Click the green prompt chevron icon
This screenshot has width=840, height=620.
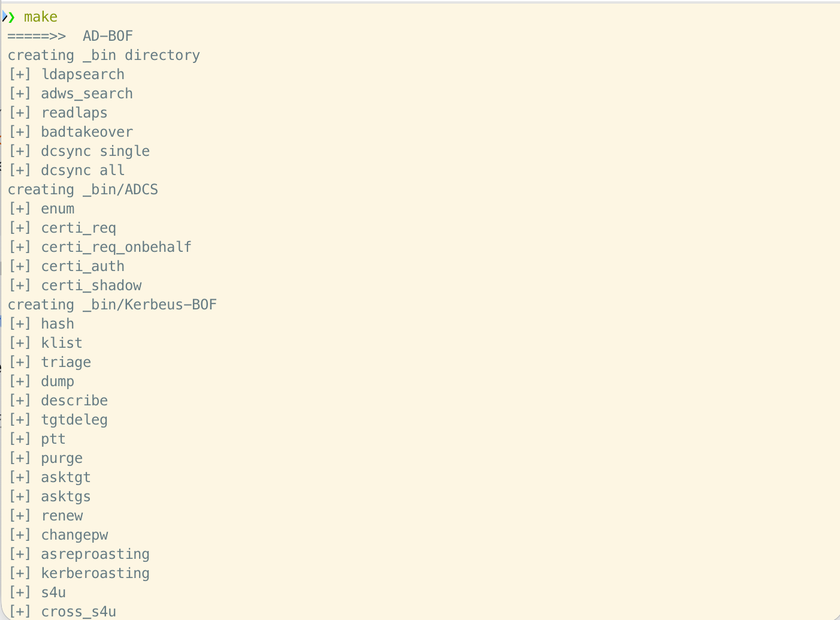(11, 17)
